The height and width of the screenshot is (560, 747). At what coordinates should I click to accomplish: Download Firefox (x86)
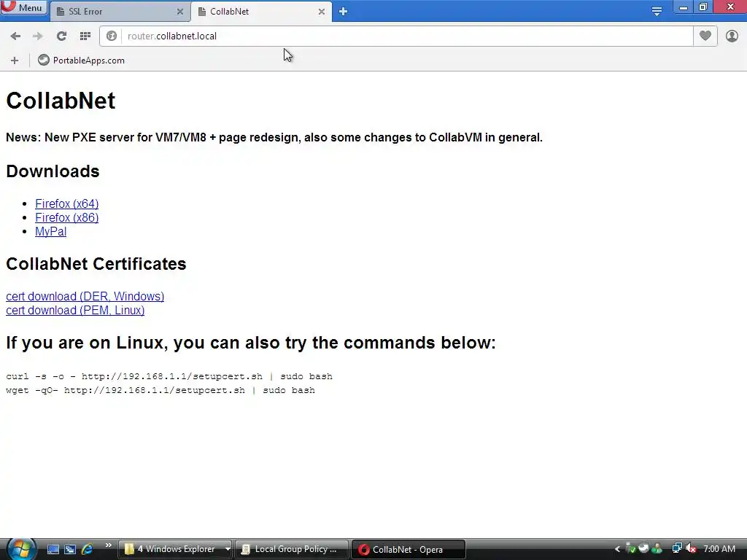point(66,217)
